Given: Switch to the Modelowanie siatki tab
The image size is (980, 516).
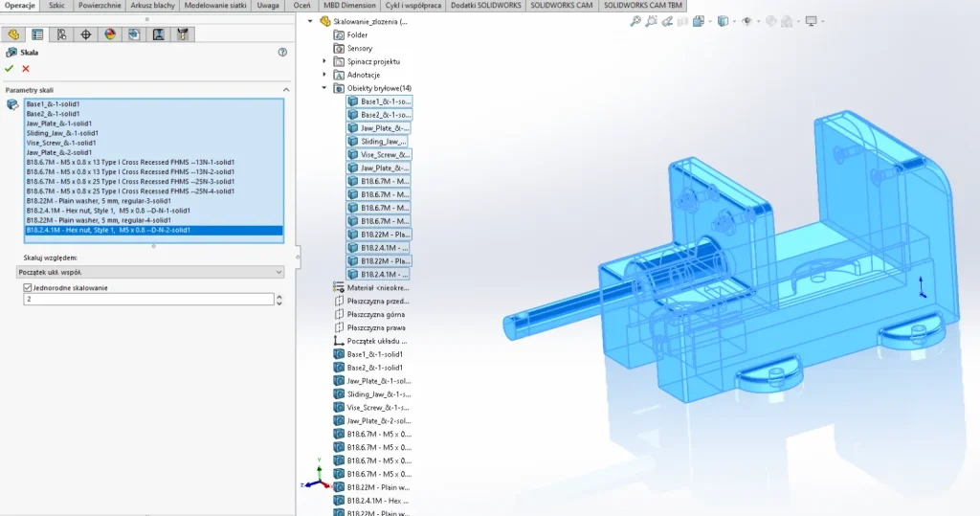Looking at the screenshot, I should click(x=215, y=5).
